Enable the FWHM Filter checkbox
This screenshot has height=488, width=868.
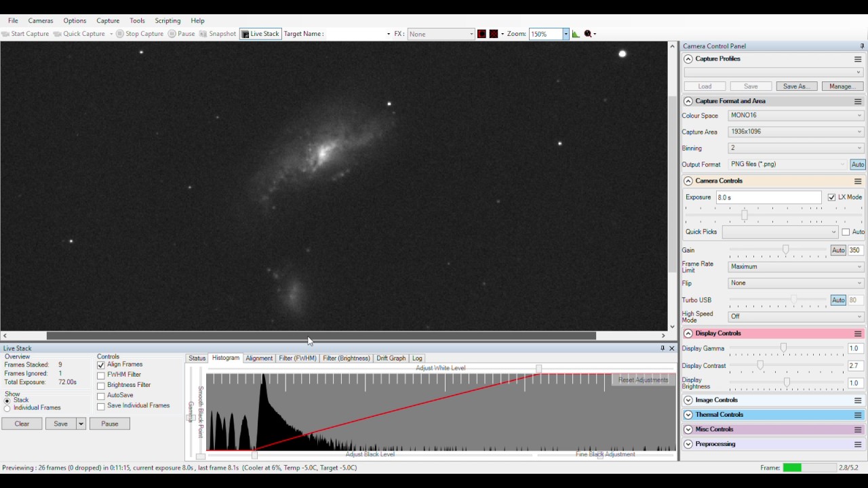101,375
